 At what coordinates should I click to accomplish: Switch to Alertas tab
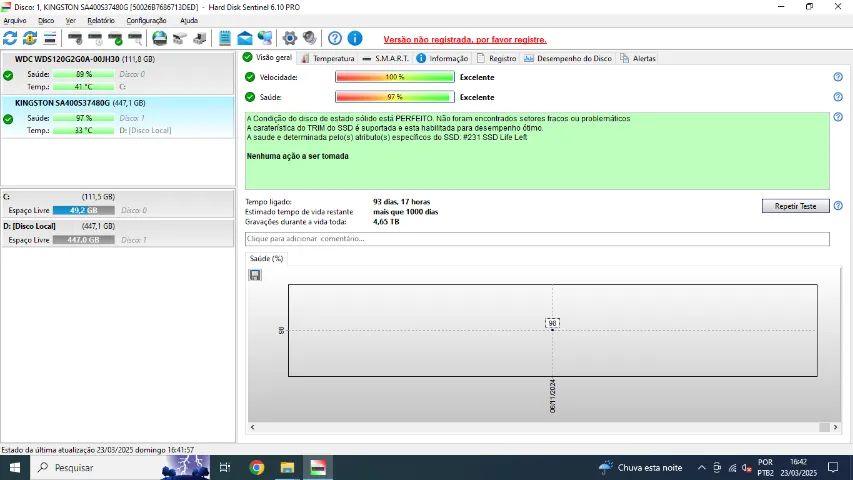tap(638, 58)
